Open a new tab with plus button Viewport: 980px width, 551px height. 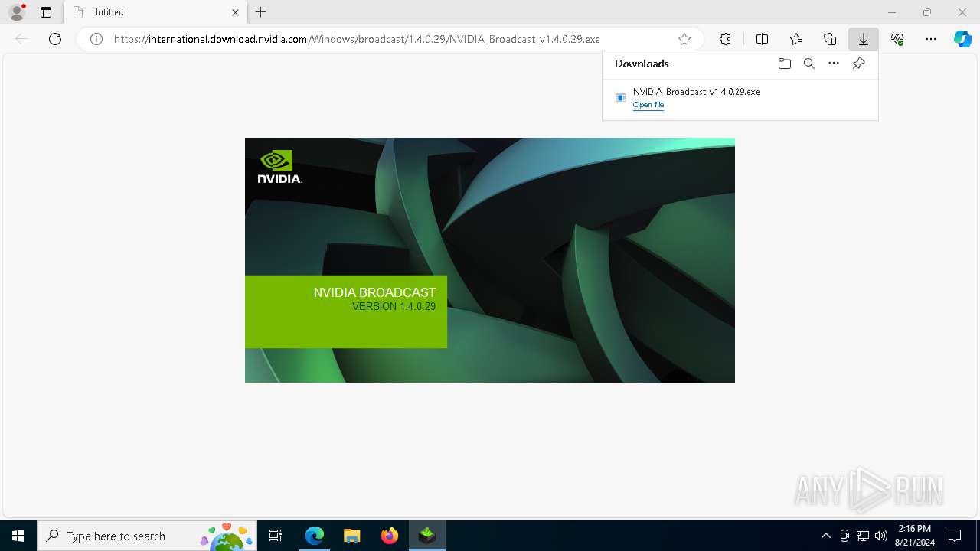pos(261,12)
